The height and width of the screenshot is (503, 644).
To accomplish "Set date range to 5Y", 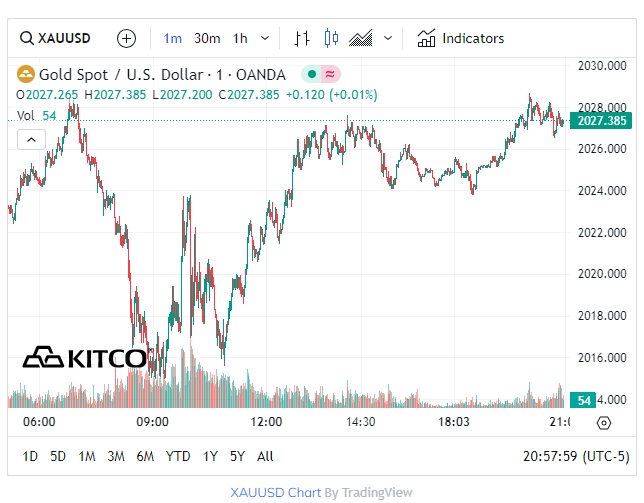I will 237,456.
